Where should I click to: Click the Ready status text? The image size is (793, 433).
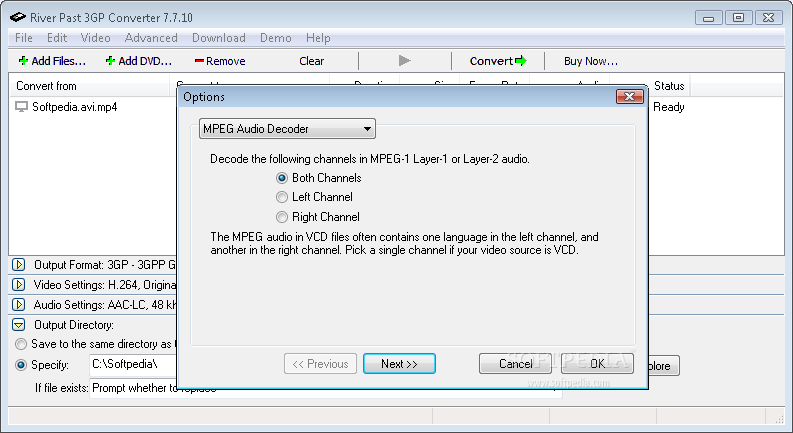[669, 107]
